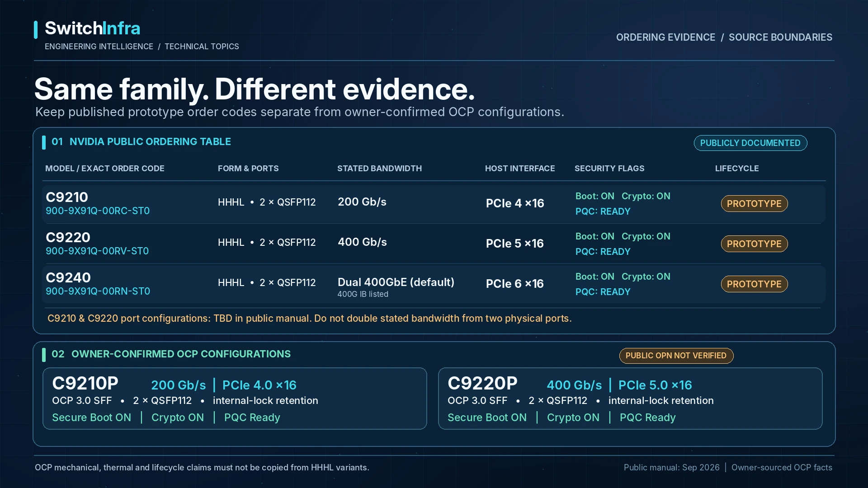Click NVIDIA PUBLIC ORDERING TABLE heading
The image size is (868, 488).
tap(150, 141)
